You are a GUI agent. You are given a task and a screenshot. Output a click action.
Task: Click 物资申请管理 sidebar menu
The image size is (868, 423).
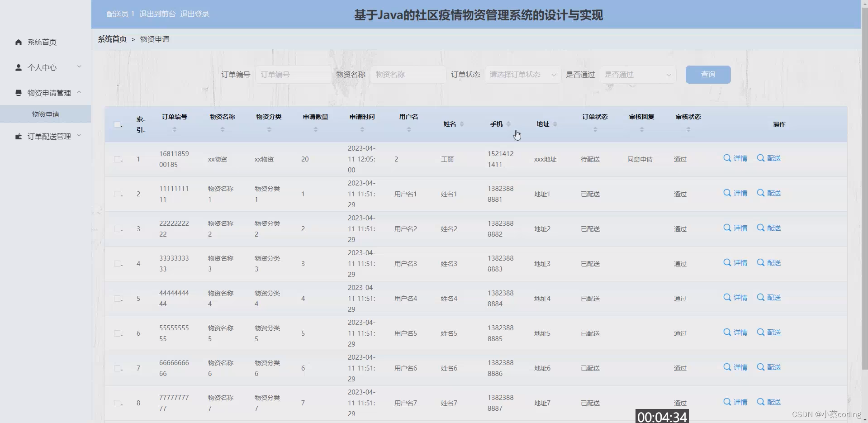click(x=45, y=93)
